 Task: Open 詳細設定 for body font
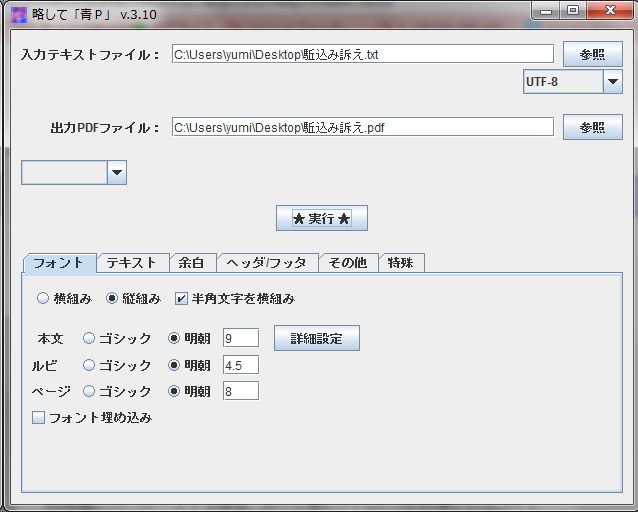click(317, 338)
